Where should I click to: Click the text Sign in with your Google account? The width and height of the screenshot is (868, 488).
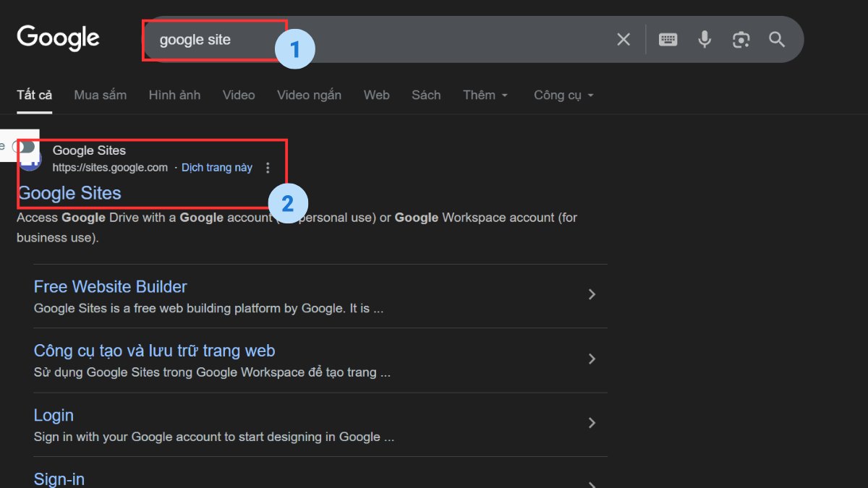pyautogui.click(x=214, y=437)
